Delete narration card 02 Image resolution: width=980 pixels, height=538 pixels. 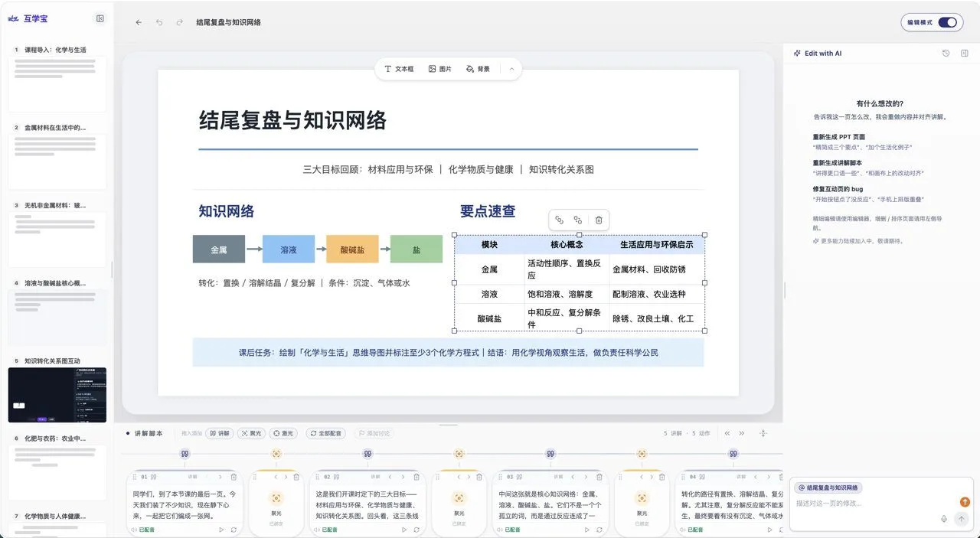click(x=416, y=477)
